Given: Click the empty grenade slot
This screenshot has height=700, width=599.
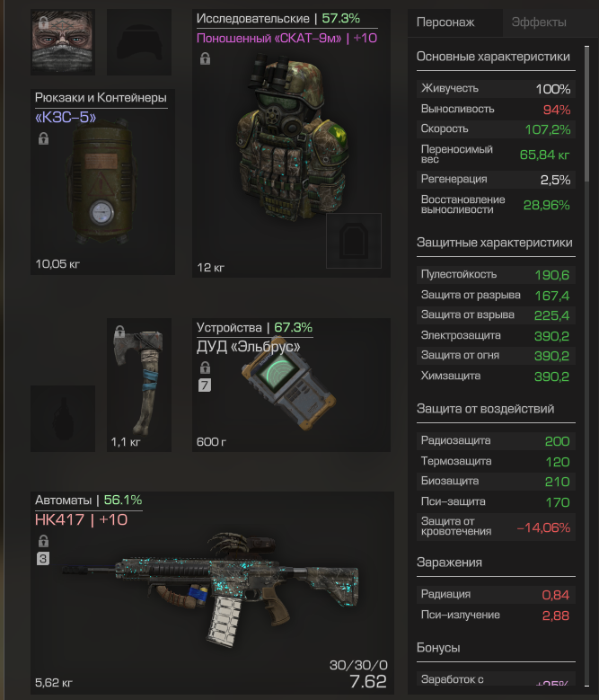Looking at the screenshot, I should point(63,419).
